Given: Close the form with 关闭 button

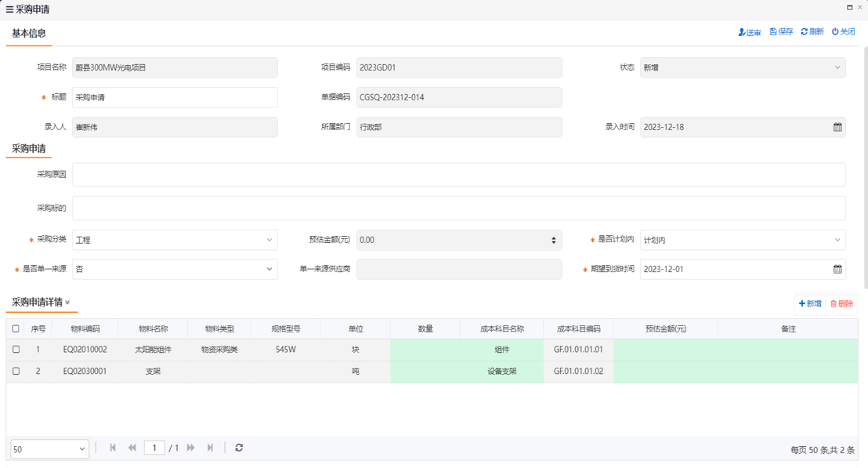Looking at the screenshot, I should pos(843,31).
